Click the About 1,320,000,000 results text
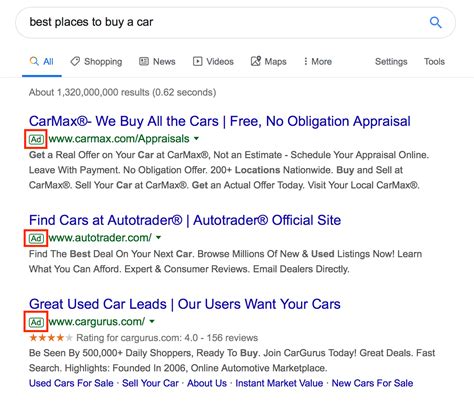The image size is (474, 403). pos(122,92)
